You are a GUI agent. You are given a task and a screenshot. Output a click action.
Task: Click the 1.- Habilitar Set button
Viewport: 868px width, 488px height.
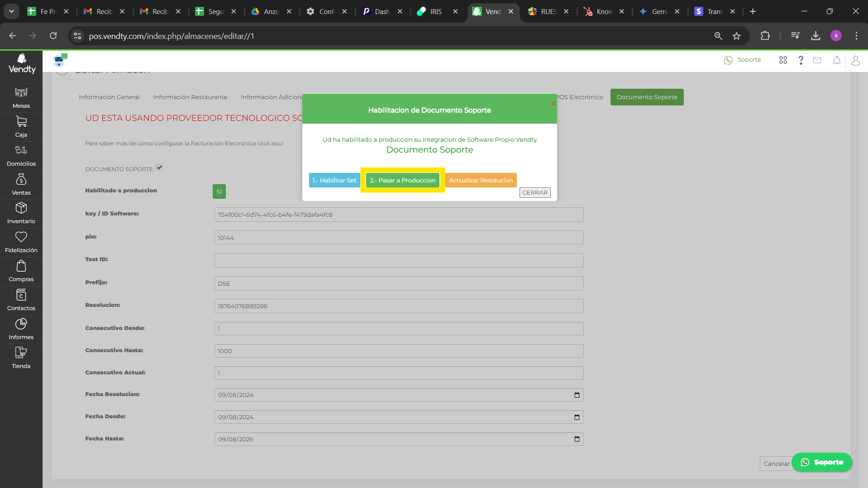[x=334, y=180]
